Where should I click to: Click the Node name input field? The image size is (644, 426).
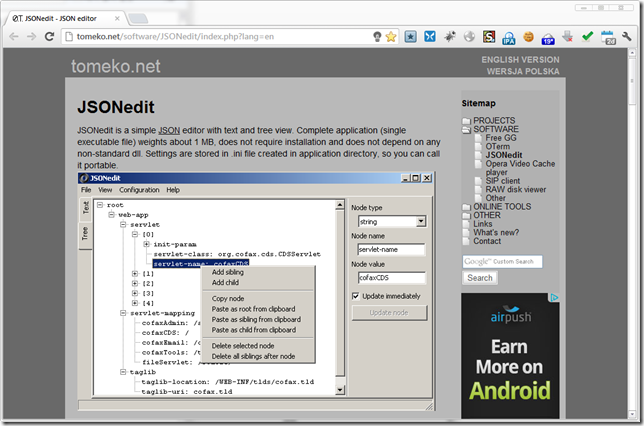(x=391, y=250)
